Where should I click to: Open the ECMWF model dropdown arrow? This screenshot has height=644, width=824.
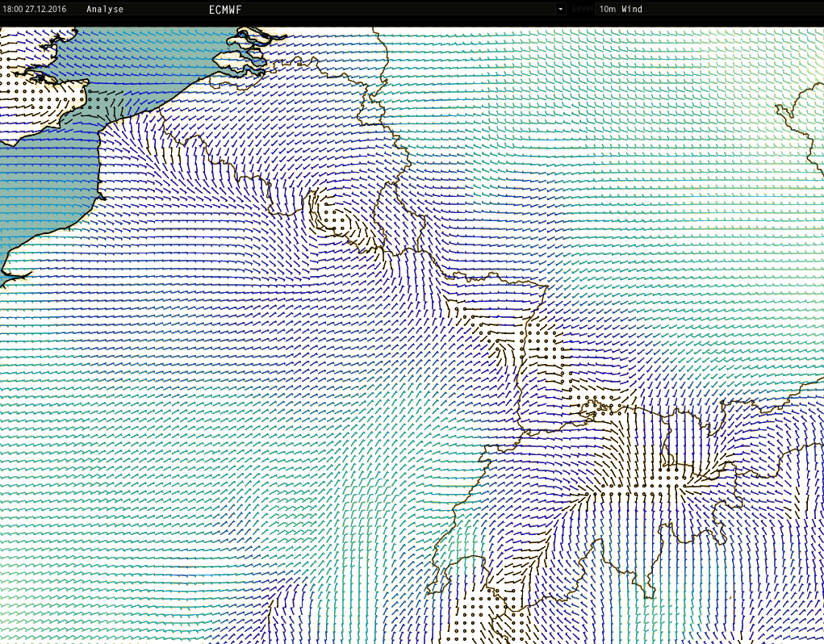561,9
